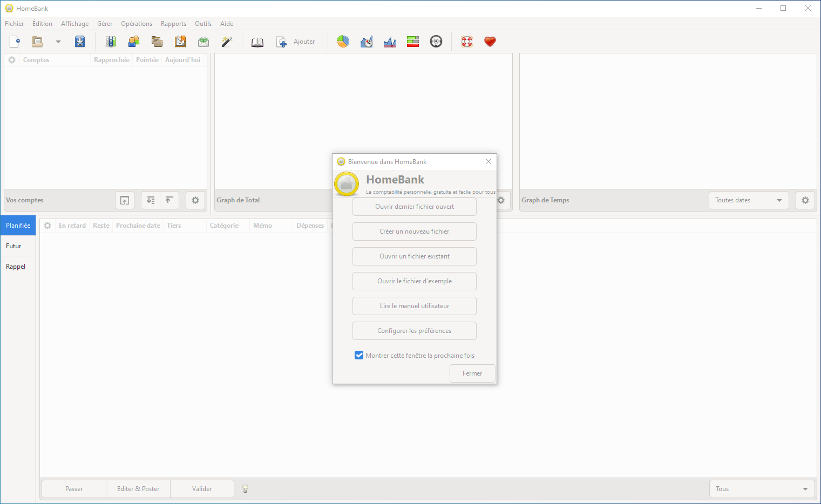This screenshot has width=821, height=504.
Task: Open the manage accounts icon
Action: click(111, 42)
